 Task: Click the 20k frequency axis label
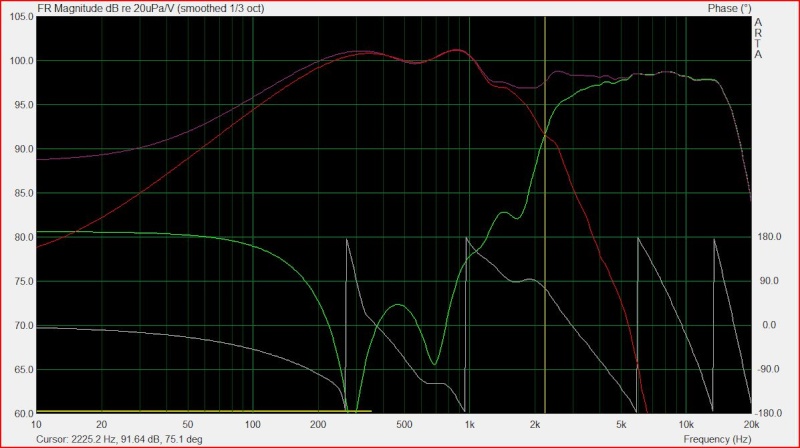[x=751, y=425]
